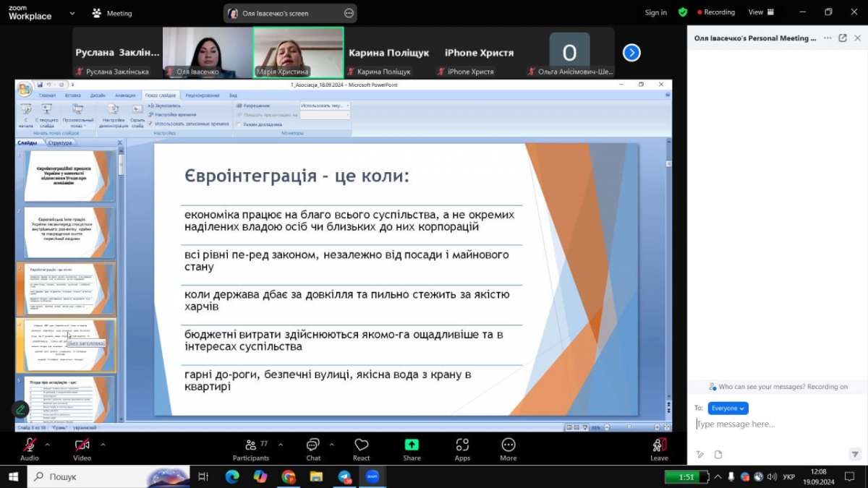Click the annotation pencil icon
The height and width of the screenshot is (488, 868).
20,409
